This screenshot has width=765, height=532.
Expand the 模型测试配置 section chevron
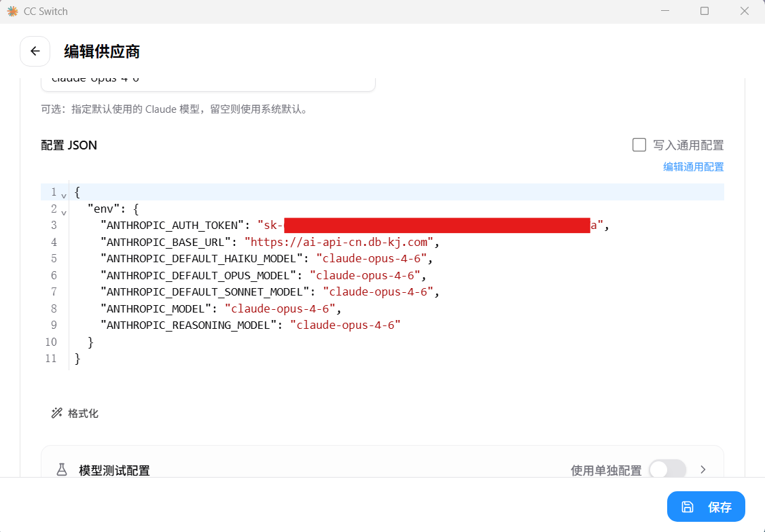(x=703, y=469)
